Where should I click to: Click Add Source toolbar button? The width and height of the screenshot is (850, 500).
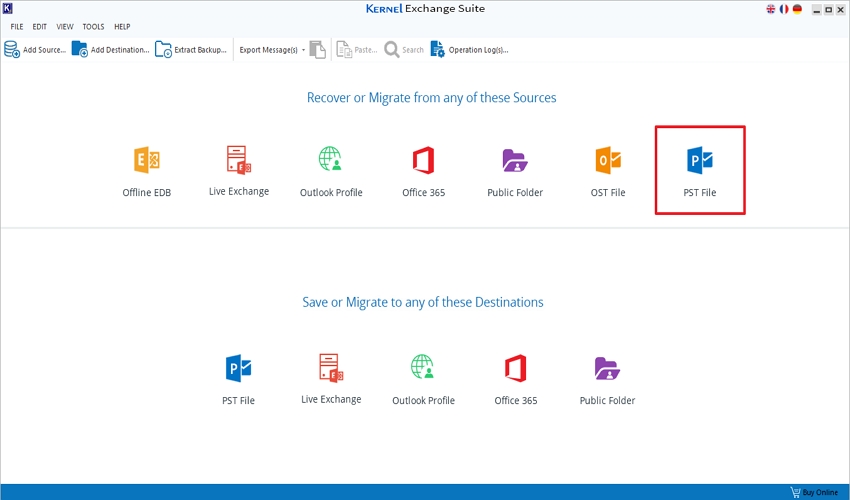pyautogui.click(x=35, y=49)
